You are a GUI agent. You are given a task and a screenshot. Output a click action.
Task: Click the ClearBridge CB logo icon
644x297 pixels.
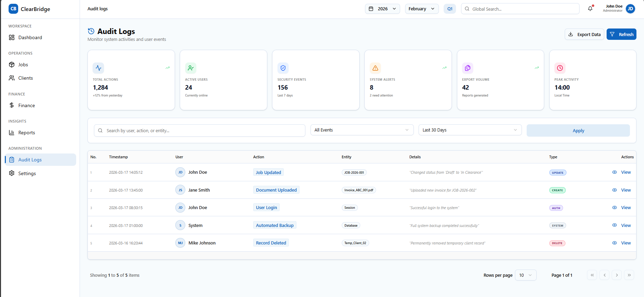(13, 9)
